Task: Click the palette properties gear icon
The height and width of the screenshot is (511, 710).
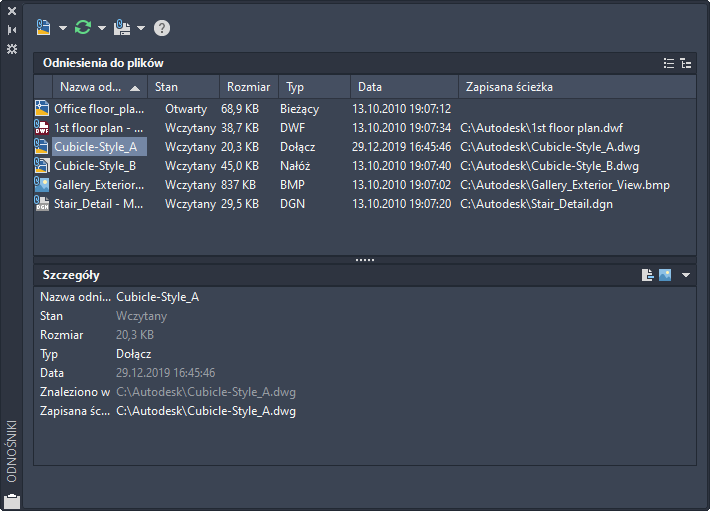Action: [x=12, y=48]
